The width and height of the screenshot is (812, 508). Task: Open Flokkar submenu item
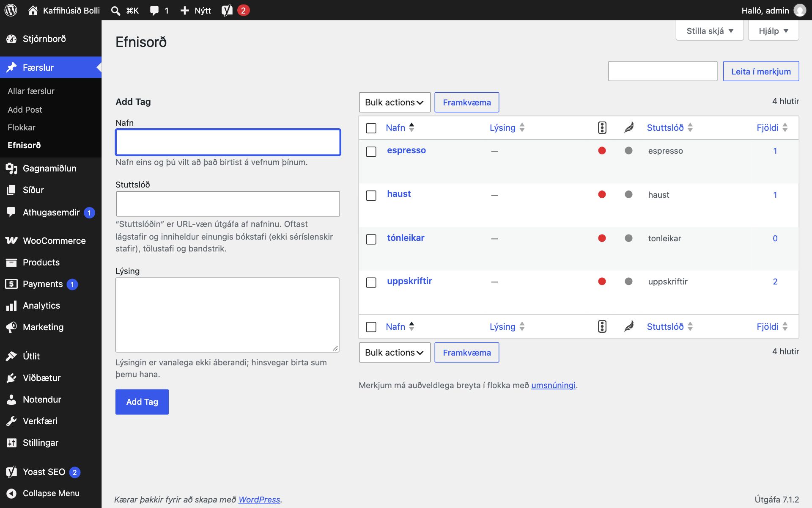(22, 127)
